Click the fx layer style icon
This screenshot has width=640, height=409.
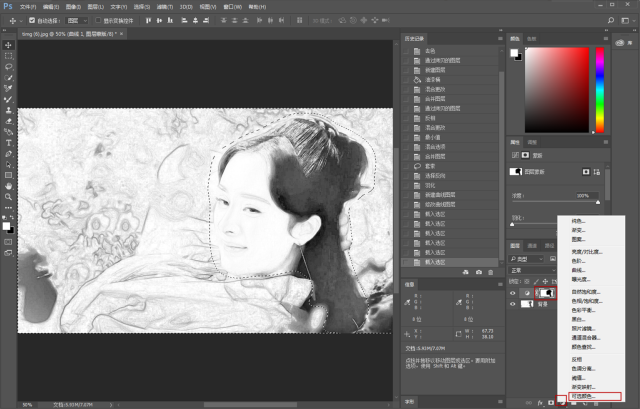coord(540,403)
